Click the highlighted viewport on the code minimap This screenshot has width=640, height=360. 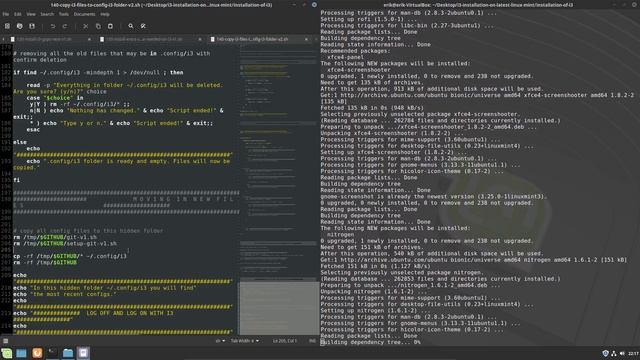(279, 308)
